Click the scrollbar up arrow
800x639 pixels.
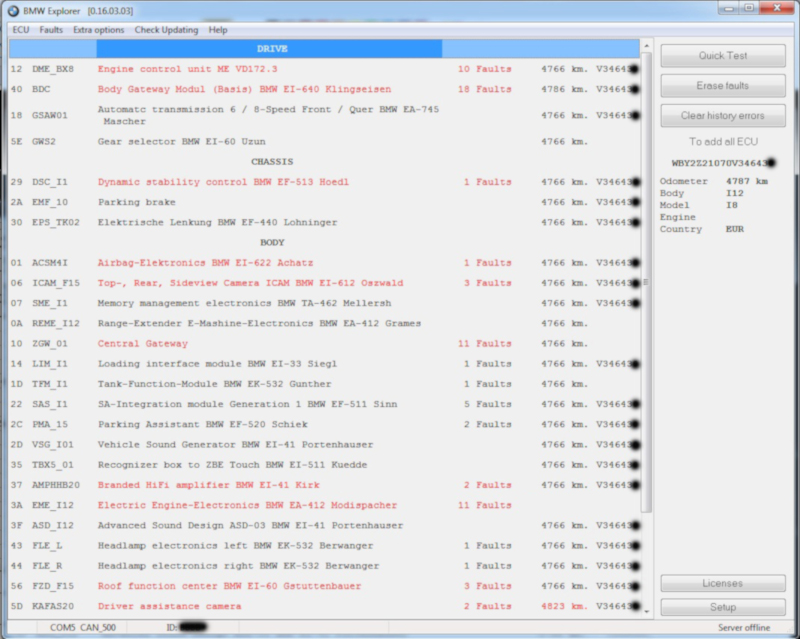[646, 46]
